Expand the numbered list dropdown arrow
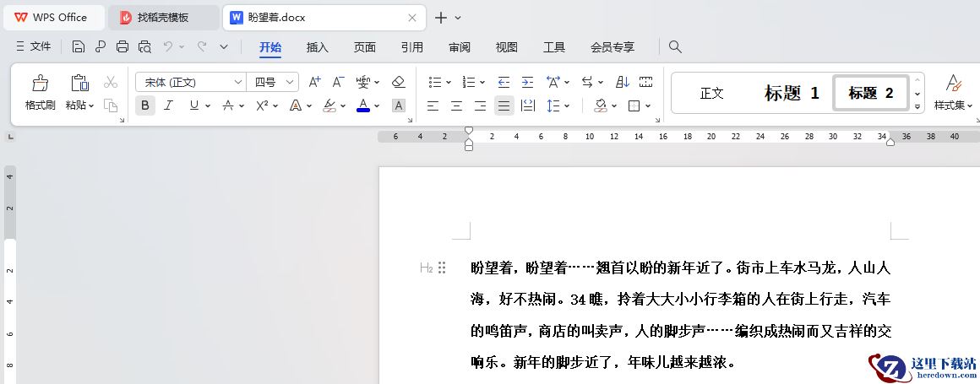 [482, 83]
